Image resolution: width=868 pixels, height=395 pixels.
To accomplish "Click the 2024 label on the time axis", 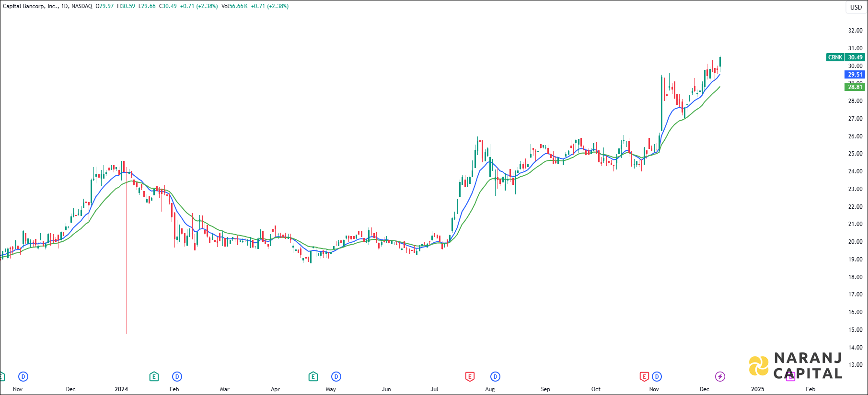I will [121, 389].
